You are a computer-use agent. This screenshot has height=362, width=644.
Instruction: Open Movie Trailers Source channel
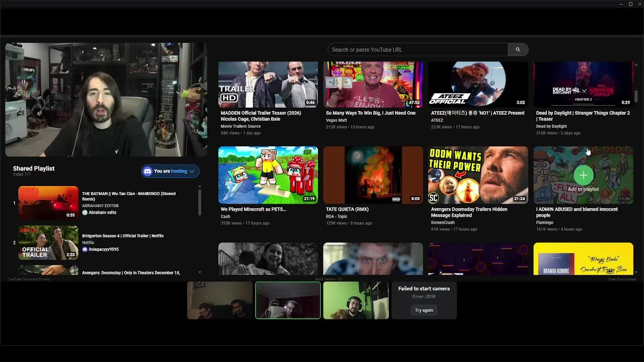point(240,126)
